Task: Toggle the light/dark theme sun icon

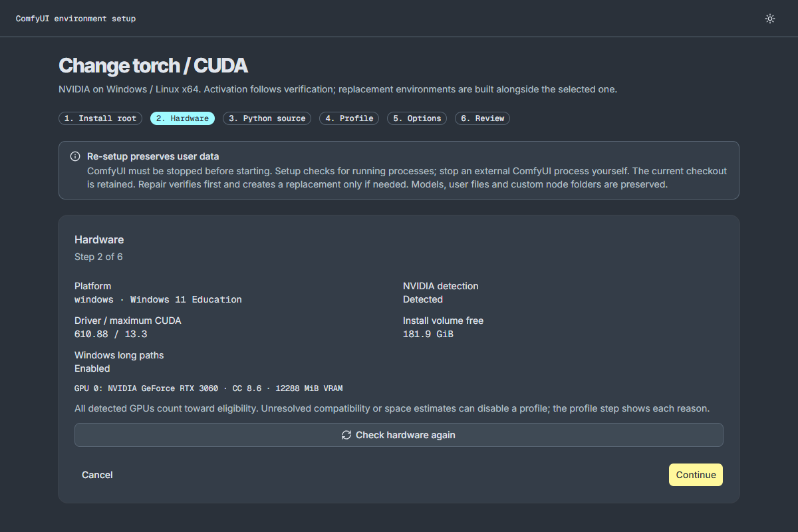Action: click(x=770, y=19)
